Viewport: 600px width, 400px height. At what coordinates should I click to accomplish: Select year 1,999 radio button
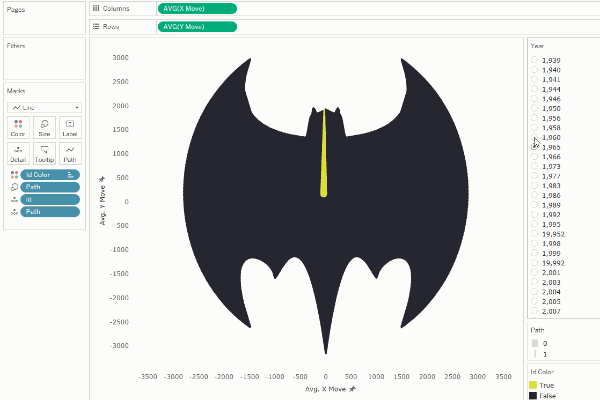point(535,253)
